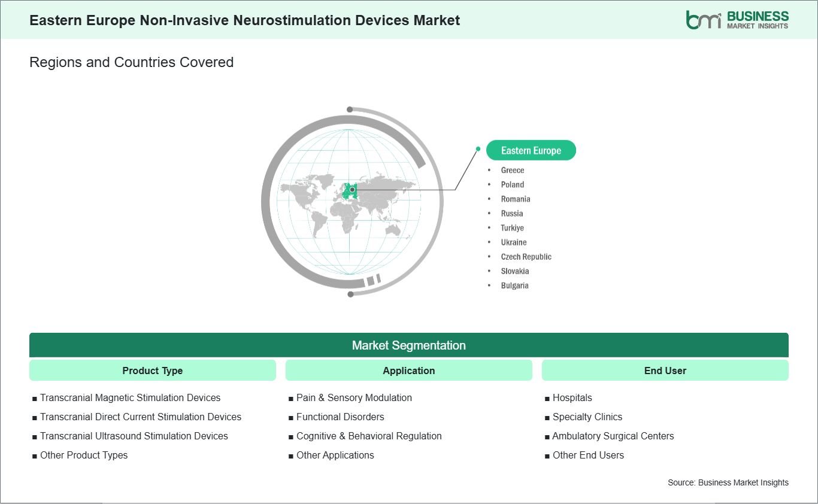Click Transcranial Direct Current Stimulation Devices item
This screenshot has height=504, width=818.
coord(141,417)
